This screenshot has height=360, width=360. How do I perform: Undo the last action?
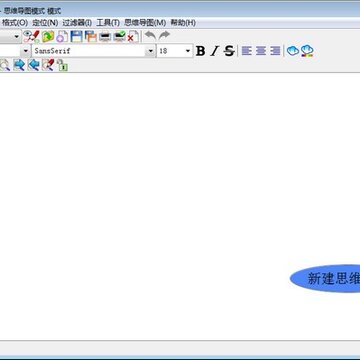150,35
